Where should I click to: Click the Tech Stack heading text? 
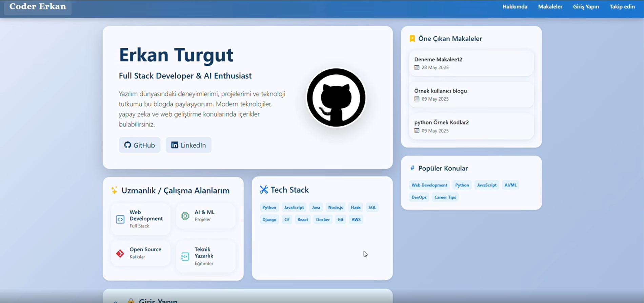pyautogui.click(x=289, y=190)
